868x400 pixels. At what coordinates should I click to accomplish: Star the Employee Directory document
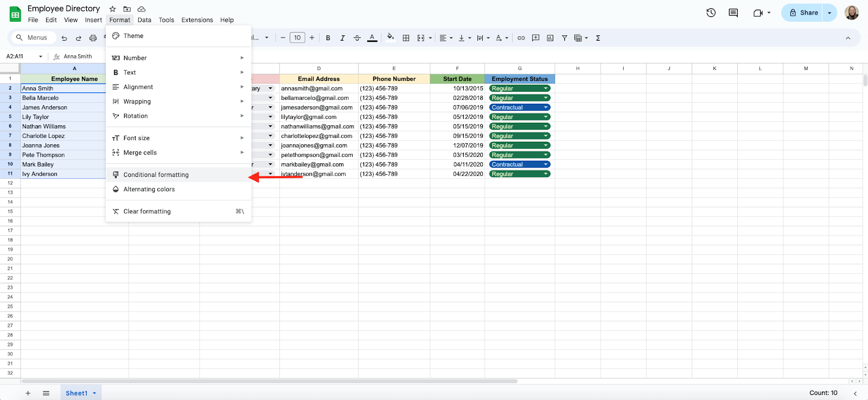112,9
